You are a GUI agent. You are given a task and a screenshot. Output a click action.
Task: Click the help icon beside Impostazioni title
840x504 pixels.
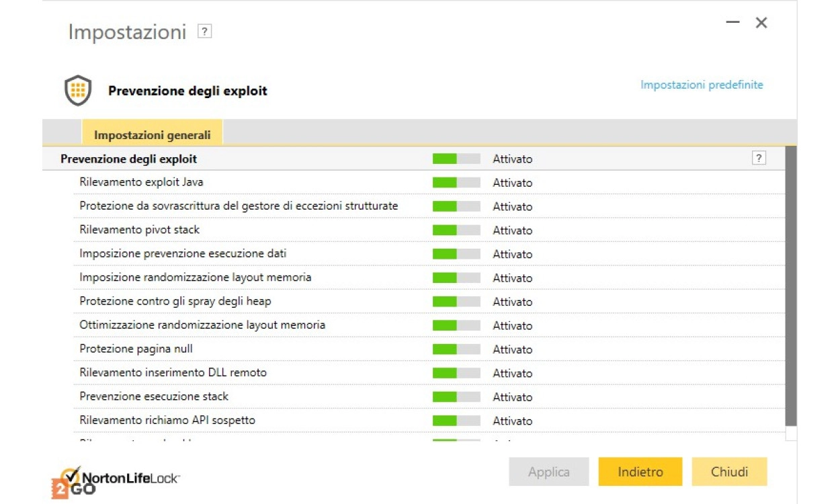[205, 32]
